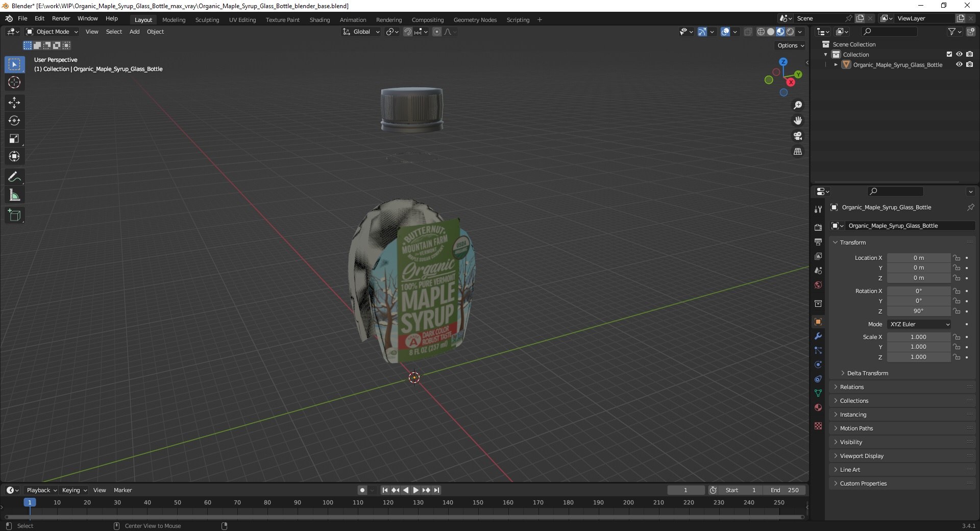Open the Tool properties tab
Screen dimensions: 980x531
[818, 209]
